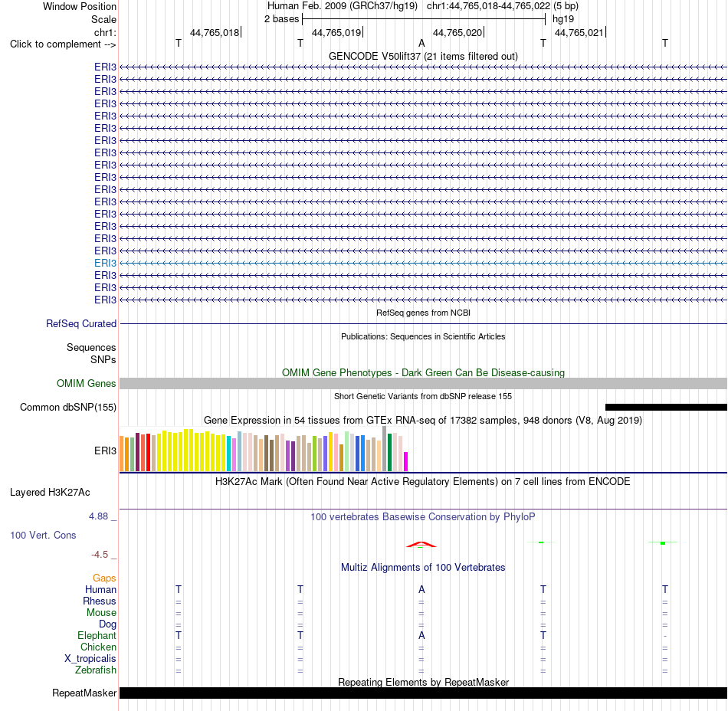This screenshot has height=711, width=728.
Task: Click position label 44,765,019
Action: [x=336, y=32]
